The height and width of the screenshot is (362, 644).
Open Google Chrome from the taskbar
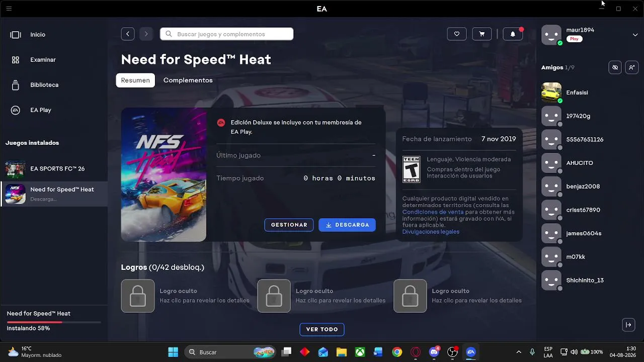[x=397, y=352]
